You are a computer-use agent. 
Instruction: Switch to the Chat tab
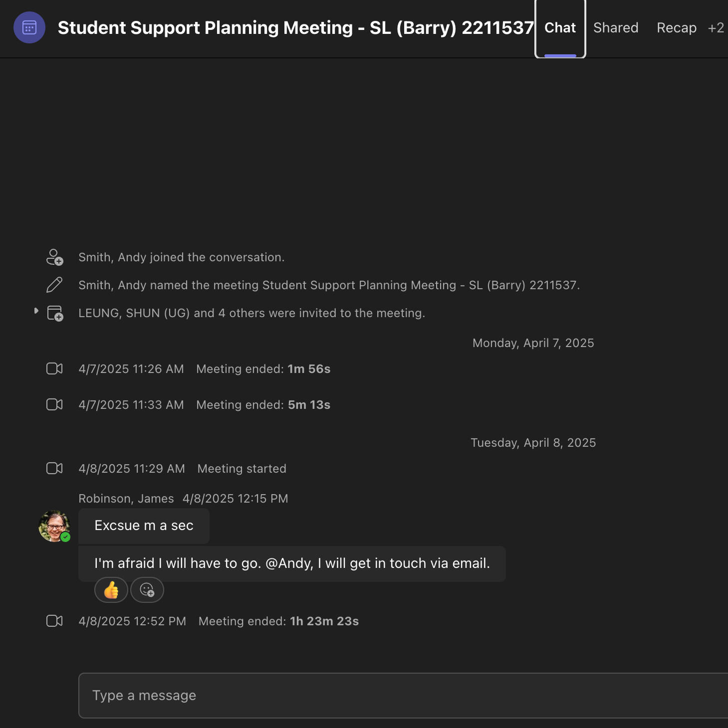(x=560, y=28)
